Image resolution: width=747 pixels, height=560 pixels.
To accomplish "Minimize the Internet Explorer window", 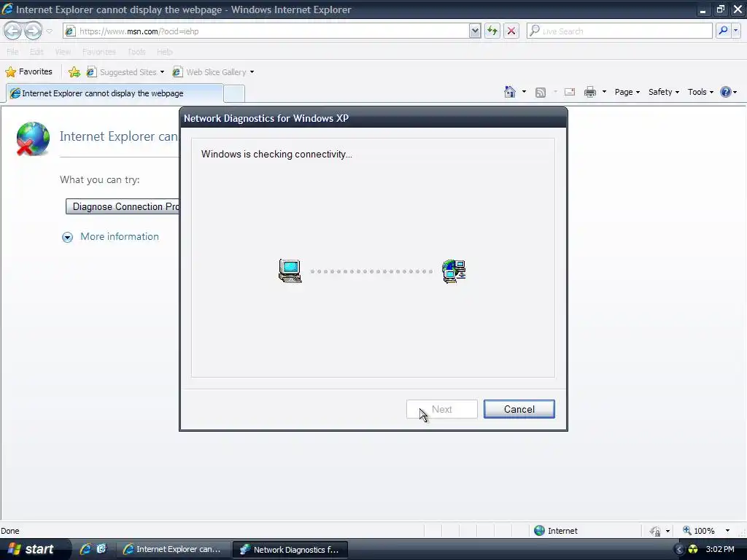I will pos(703,9).
